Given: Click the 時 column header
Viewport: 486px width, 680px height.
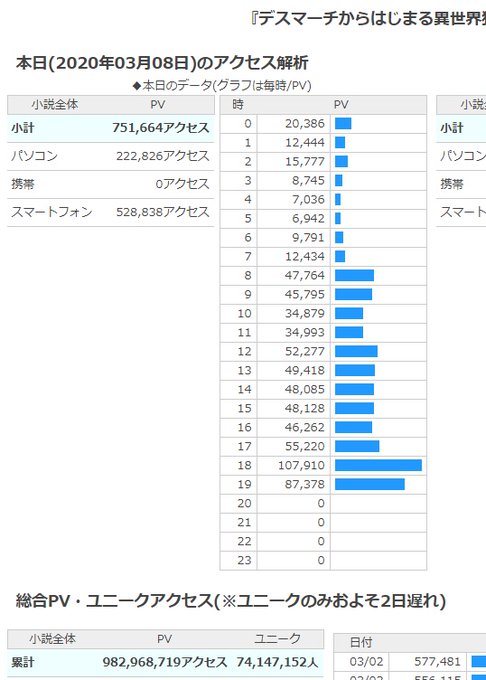Looking at the screenshot, I should coord(238,105).
